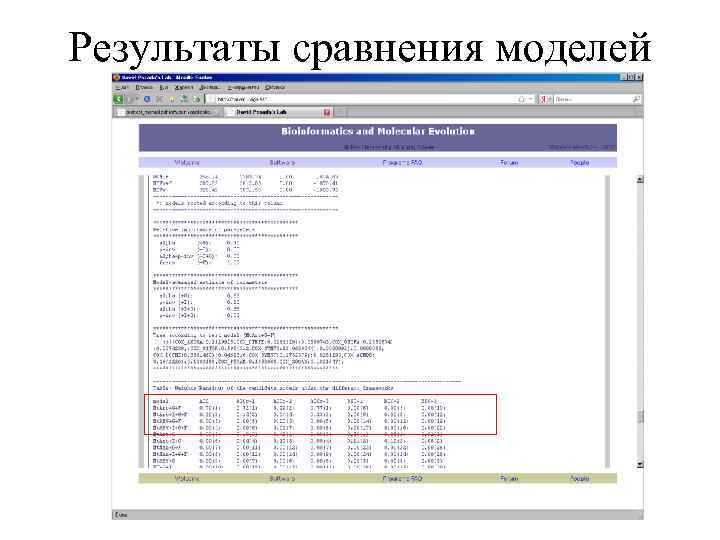Open Welcome link in olive footer bar
720x540 pixels.
point(187,478)
